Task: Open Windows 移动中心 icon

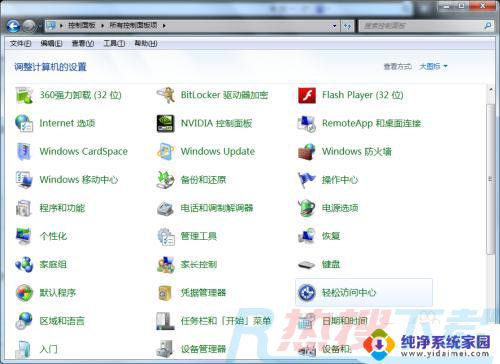Action: [x=24, y=180]
